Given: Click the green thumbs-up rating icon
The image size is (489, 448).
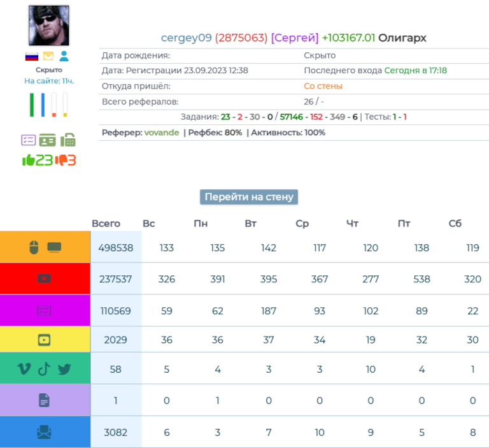Looking at the screenshot, I should pos(28,161).
